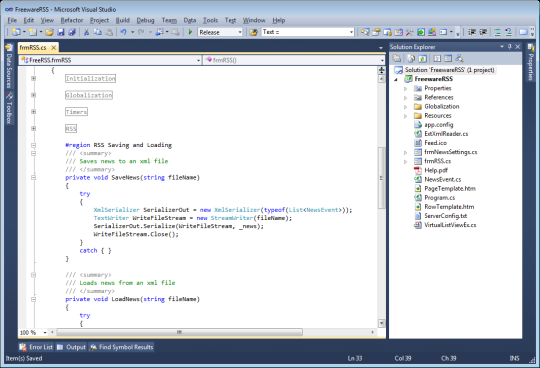Open the Error List tab
The image size is (540, 368).
37,347
